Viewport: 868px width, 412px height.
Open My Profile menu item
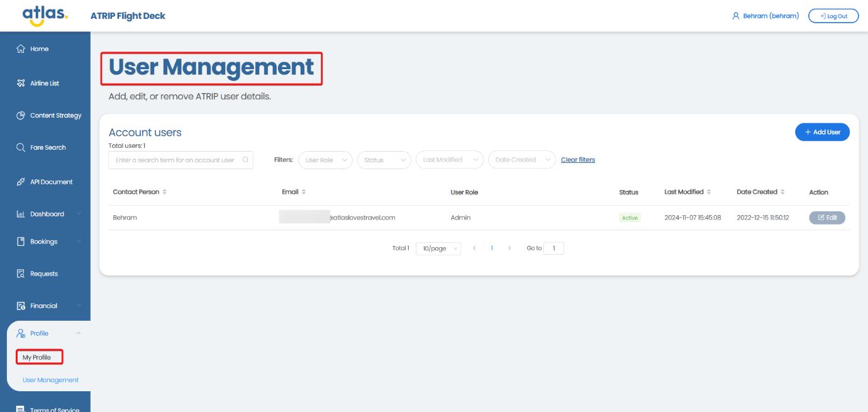click(37, 357)
